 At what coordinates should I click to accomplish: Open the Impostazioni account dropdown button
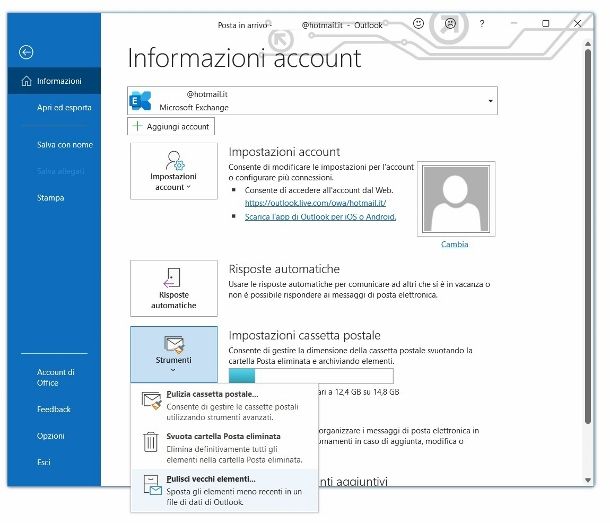174,171
